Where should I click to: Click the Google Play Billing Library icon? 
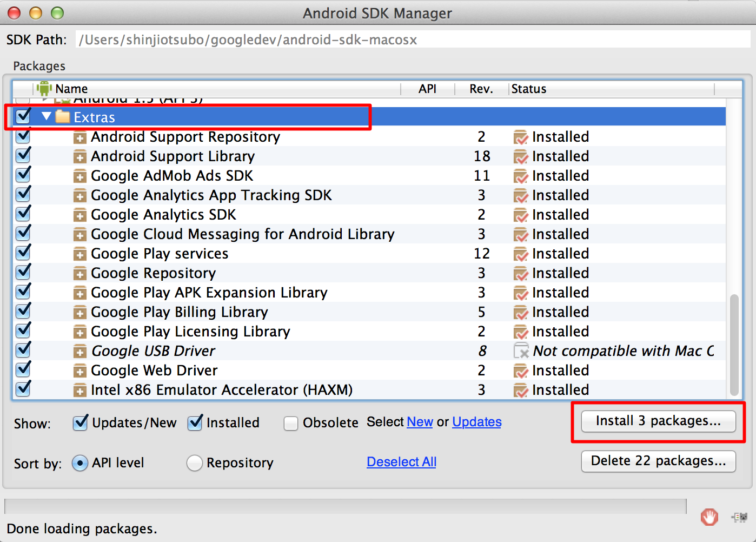[x=79, y=313]
